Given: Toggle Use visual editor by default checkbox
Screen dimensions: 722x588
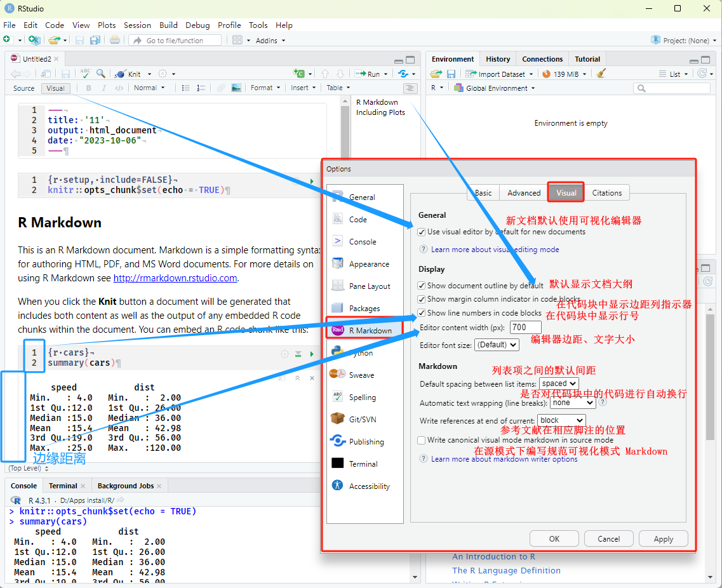Looking at the screenshot, I should tap(421, 232).
